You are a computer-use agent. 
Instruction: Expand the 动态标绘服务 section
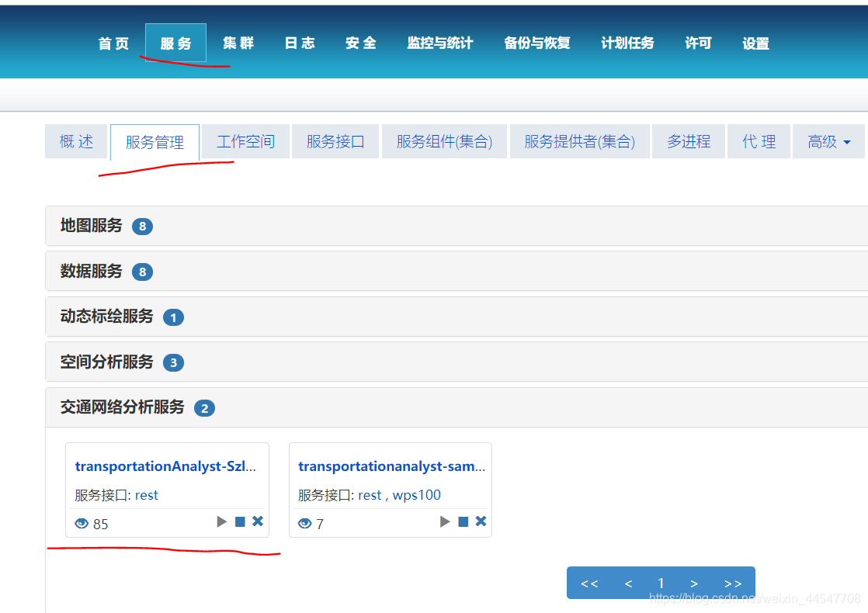pyautogui.click(x=457, y=317)
